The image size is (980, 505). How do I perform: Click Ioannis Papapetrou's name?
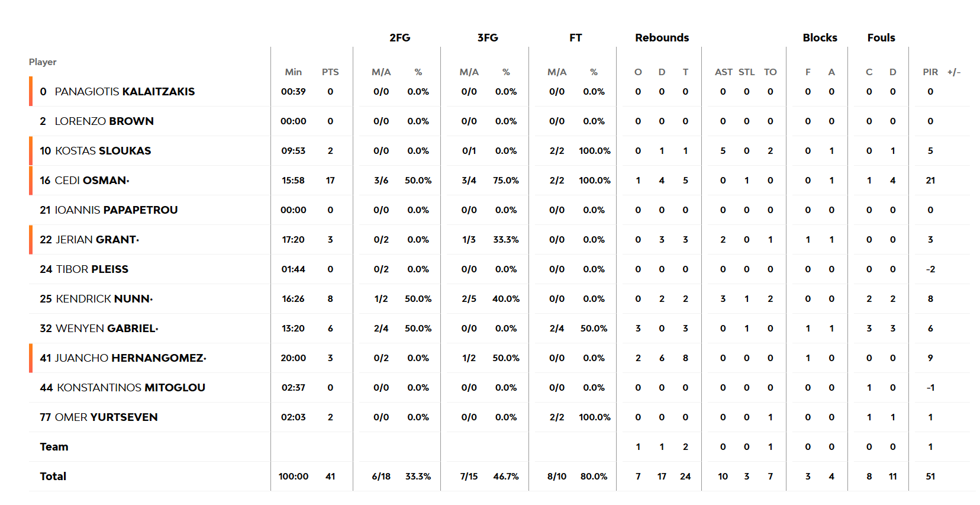coord(116,210)
